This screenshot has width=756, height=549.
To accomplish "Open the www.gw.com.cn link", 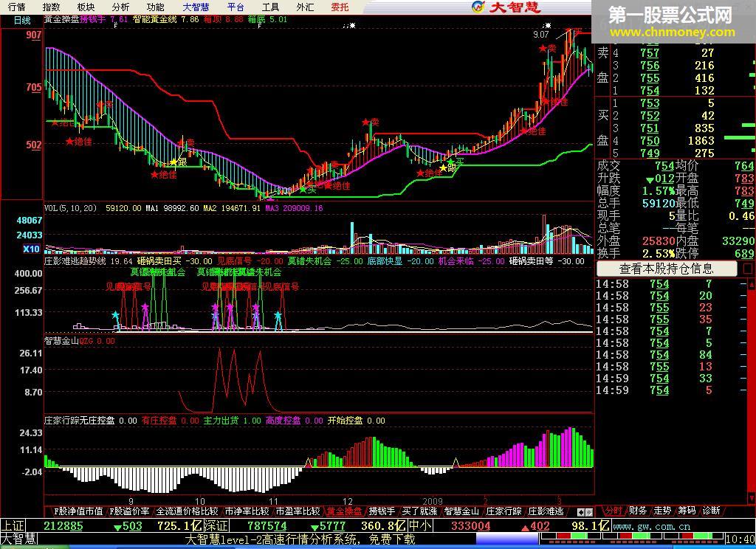I will tap(651, 526).
